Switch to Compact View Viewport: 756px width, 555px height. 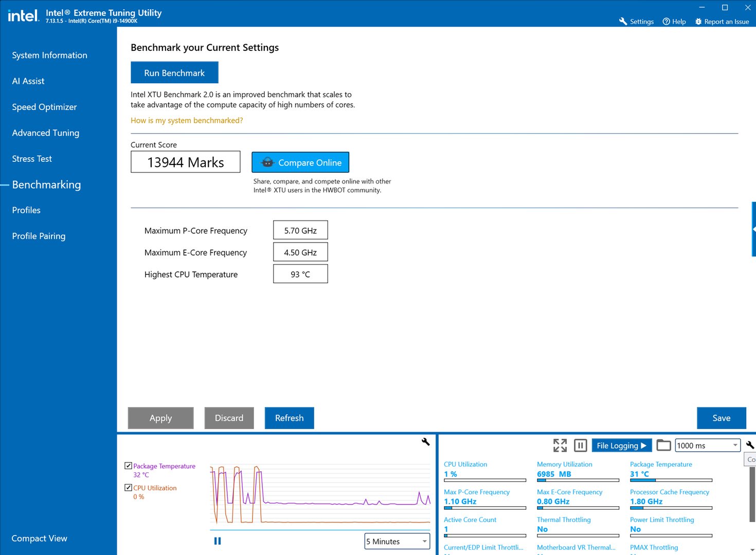(40, 538)
